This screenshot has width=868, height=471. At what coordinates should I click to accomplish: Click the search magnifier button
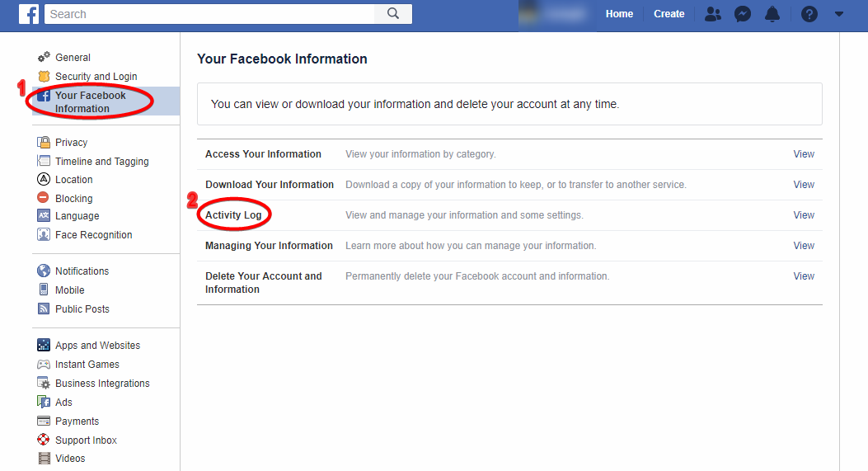[393, 14]
